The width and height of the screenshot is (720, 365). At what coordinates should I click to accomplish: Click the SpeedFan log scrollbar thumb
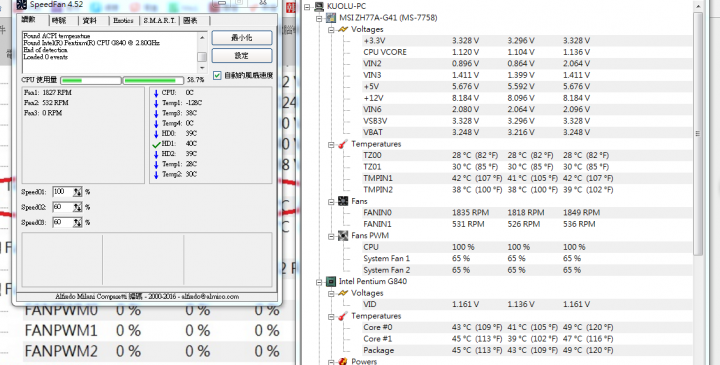(202, 56)
